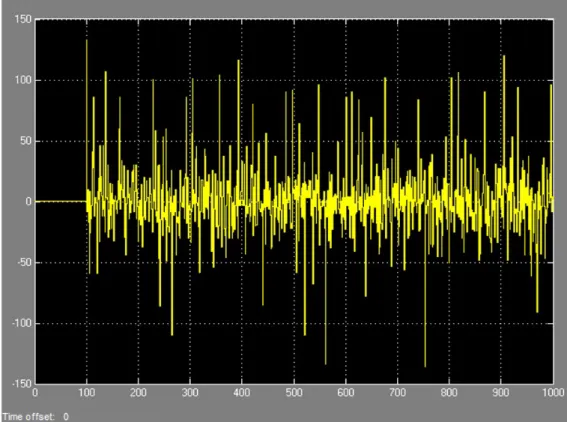This screenshot has width=567, height=422.
Task: Click the x-axis label 1000
Action: pyautogui.click(x=553, y=393)
